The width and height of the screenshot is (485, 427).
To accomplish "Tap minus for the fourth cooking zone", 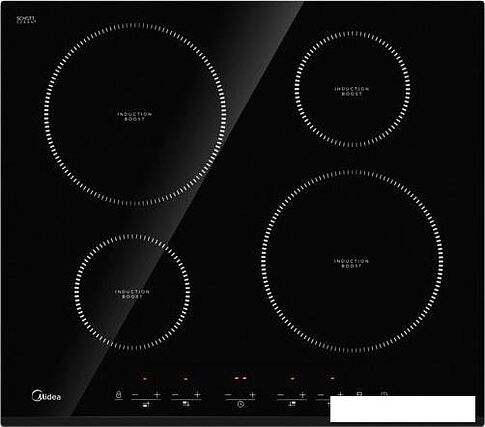I will (320, 395).
